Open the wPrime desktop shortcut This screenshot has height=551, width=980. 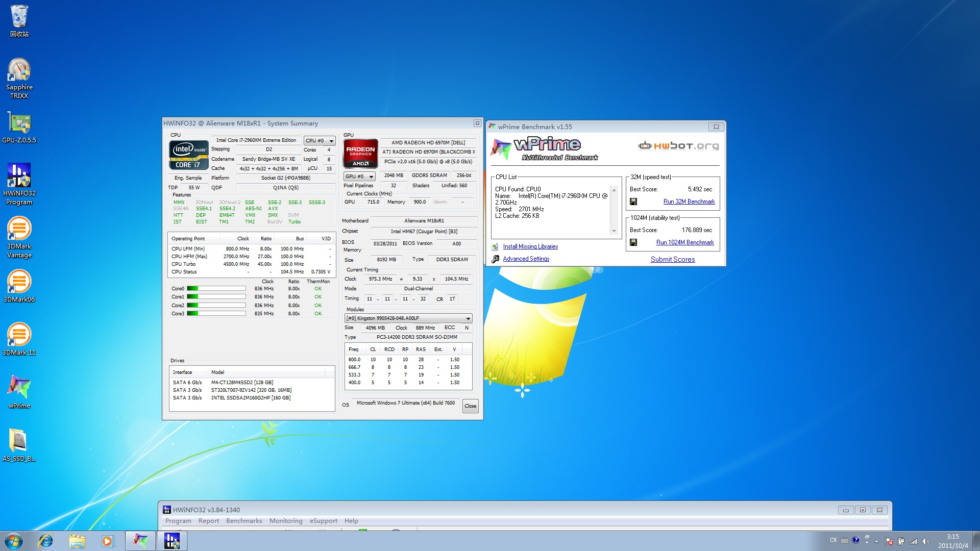19,392
